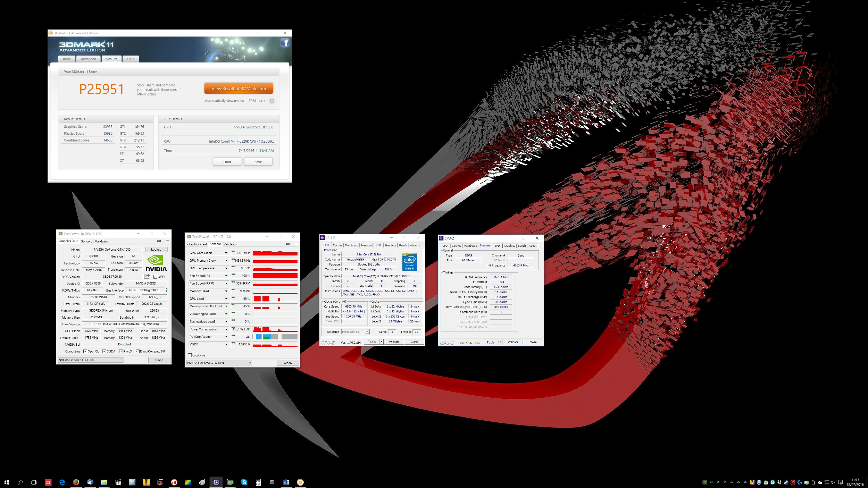Switch to GPU-Z via the taskbar icon
This screenshot has width=868, height=488.
click(x=230, y=482)
